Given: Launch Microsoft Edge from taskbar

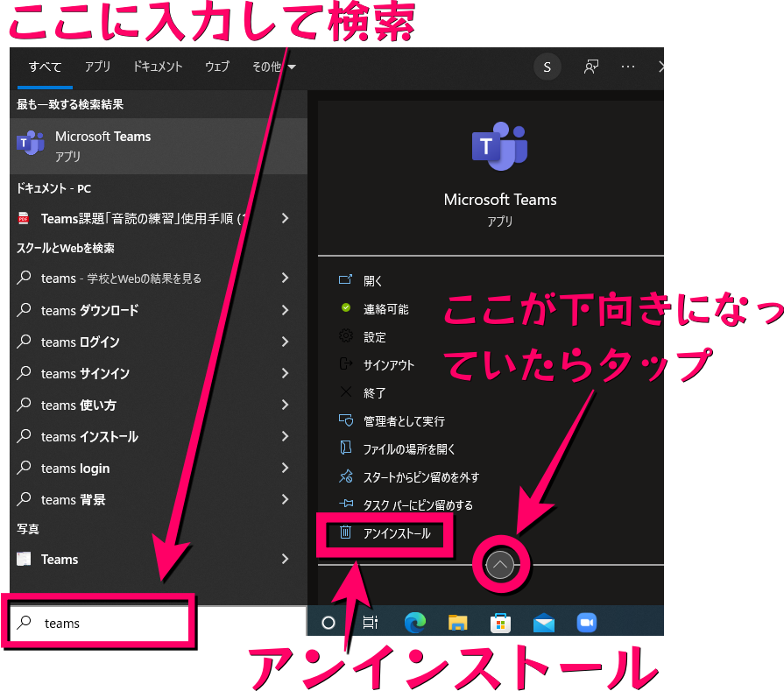Looking at the screenshot, I should 415,623.
